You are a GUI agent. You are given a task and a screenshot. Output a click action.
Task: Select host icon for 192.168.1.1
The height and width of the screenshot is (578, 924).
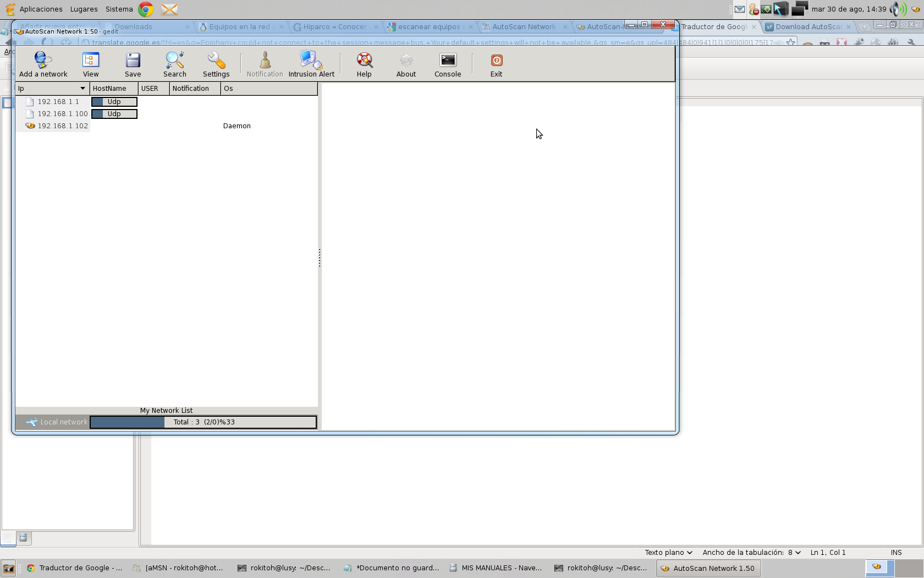coord(30,102)
